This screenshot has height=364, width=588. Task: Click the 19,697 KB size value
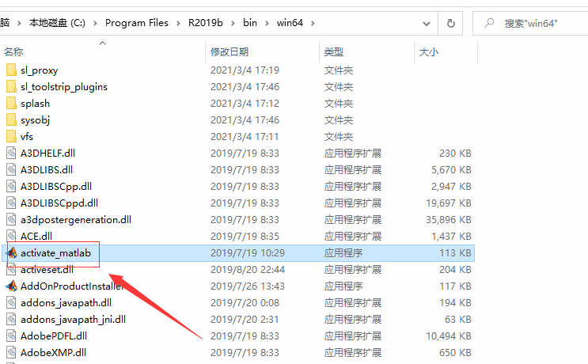[448, 203]
